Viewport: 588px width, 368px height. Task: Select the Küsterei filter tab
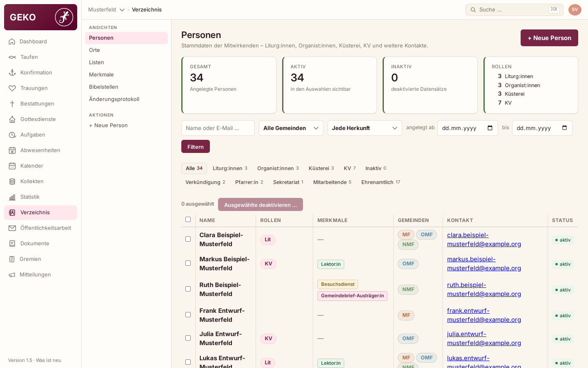pos(321,168)
